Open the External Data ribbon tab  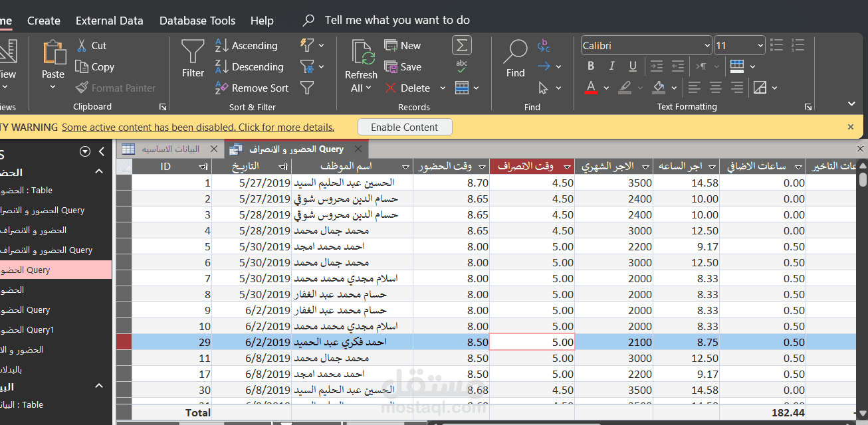(x=110, y=21)
